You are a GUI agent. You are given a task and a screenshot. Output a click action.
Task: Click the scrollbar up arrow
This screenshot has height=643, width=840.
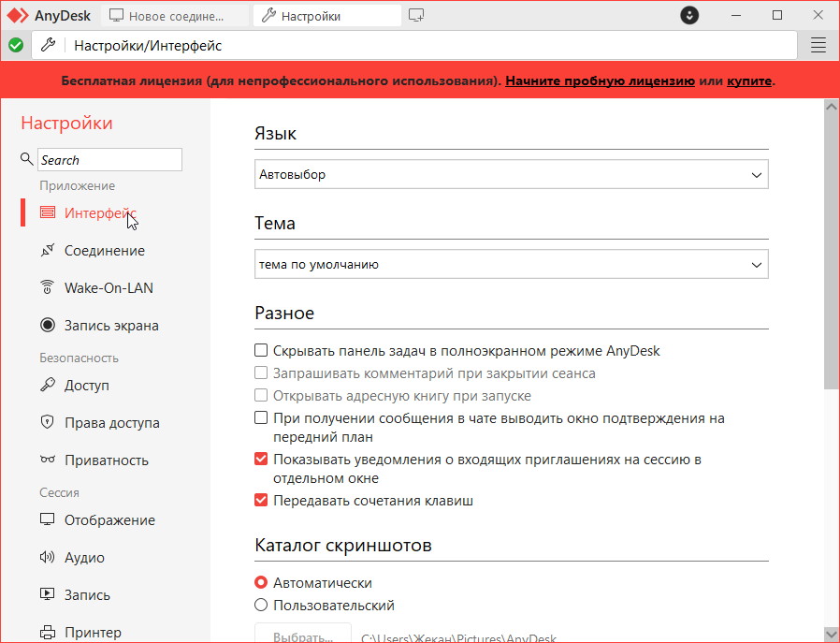831,106
